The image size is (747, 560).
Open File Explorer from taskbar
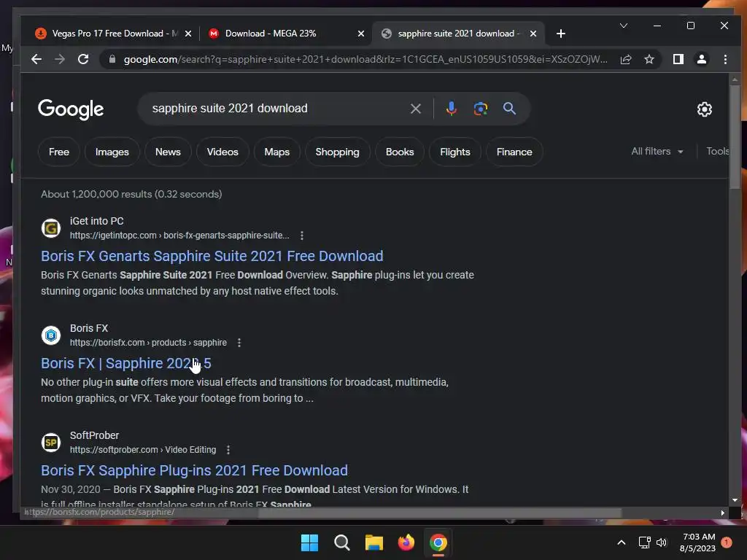[374, 542]
